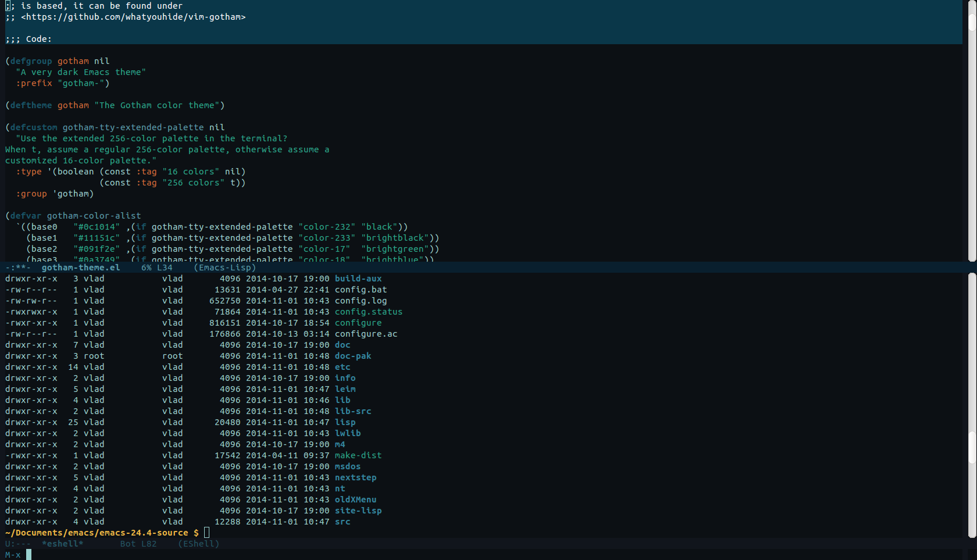This screenshot has height=560, width=977.
Task: Click the *eshell* buffer name in mode line
Action: [x=63, y=544]
